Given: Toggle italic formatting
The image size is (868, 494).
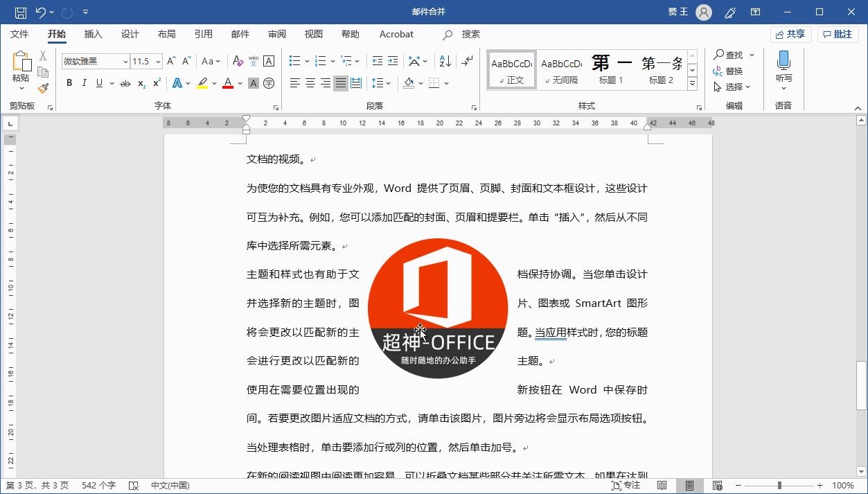Looking at the screenshot, I should tap(84, 83).
